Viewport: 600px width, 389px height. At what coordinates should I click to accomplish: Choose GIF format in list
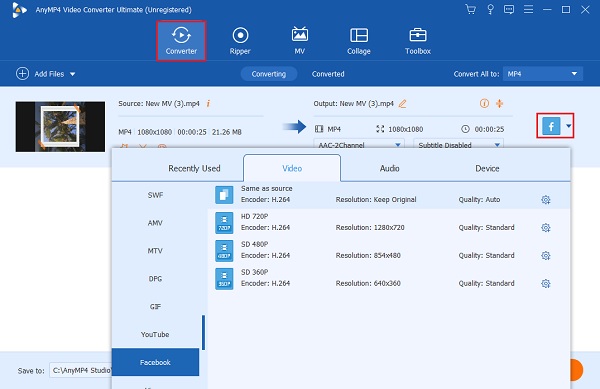pos(155,307)
